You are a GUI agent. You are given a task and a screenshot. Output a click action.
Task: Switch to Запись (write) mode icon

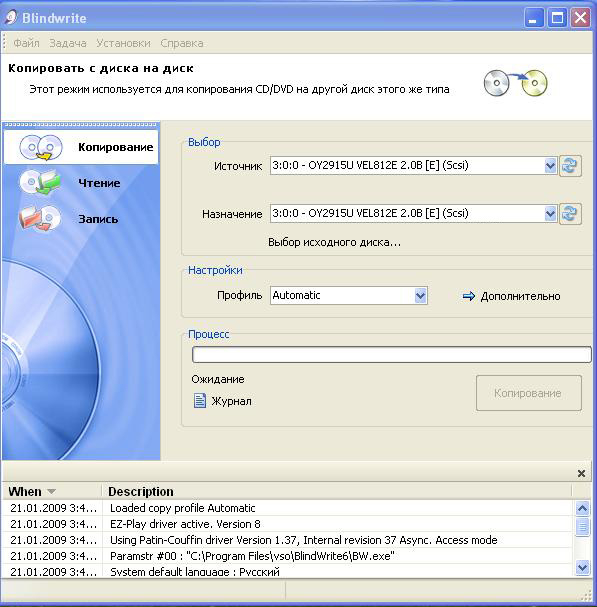(x=40, y=218)
